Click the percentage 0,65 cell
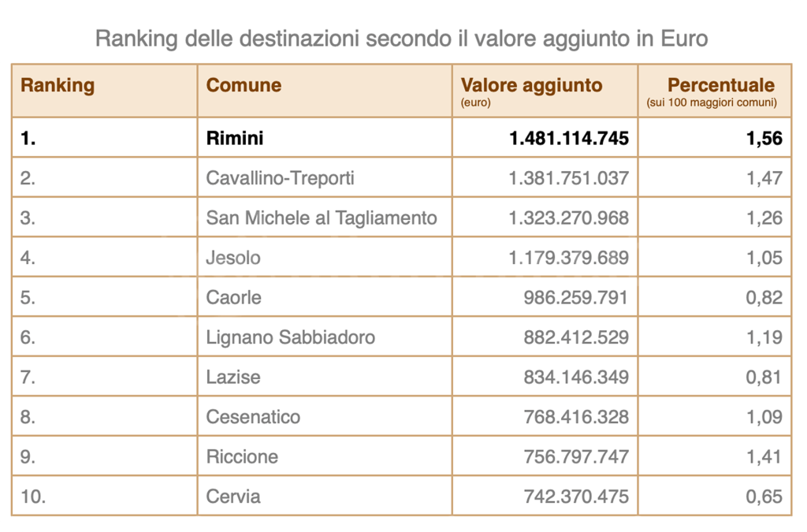Image resolution: width=807 pixels, height=532 pixels. coord(764,497)
